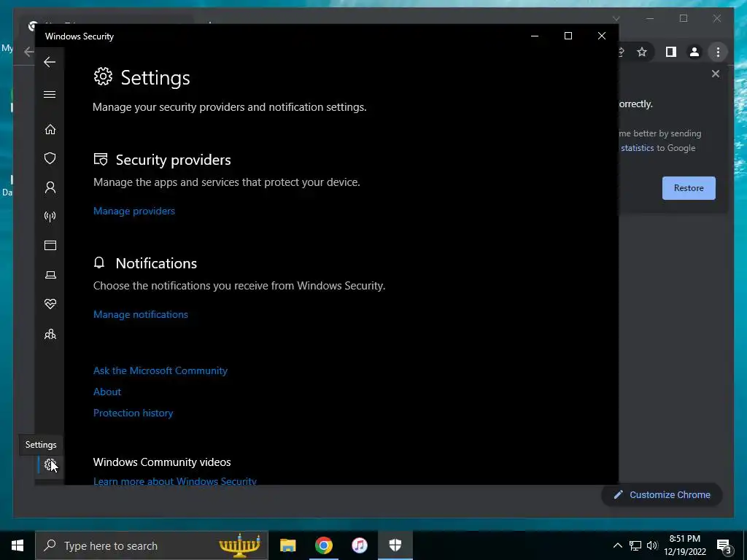Click the 'Windows Security' window title
The width and height of the screenshot is (747, 560).
[80, 36]
